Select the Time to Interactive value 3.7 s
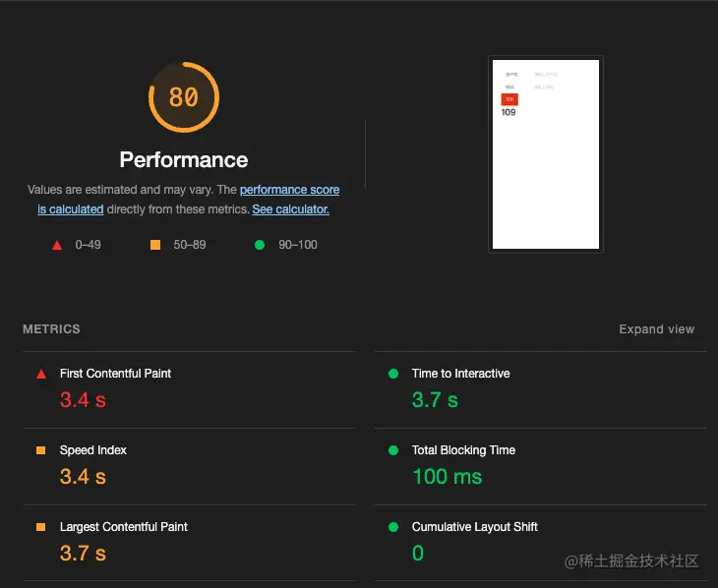This screenshot has height=588, width=718. [x=435, y=400]
